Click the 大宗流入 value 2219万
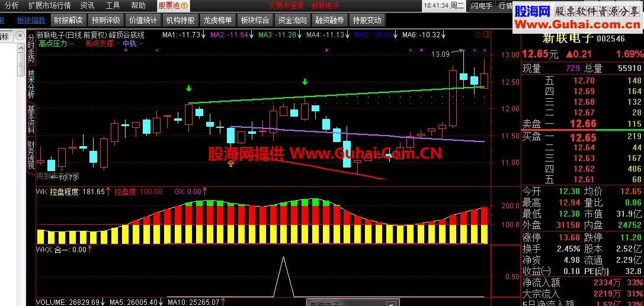The image size is (644, 306). point(607,294)
